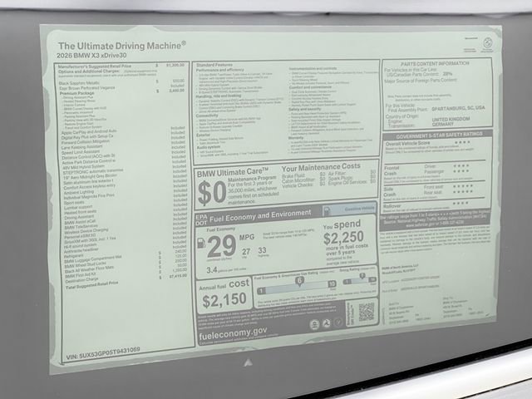Image resolution: width=532 pixels, height=399 pixels.
Task: Click 'Connectivity' subheading
Action: (207, 116)
